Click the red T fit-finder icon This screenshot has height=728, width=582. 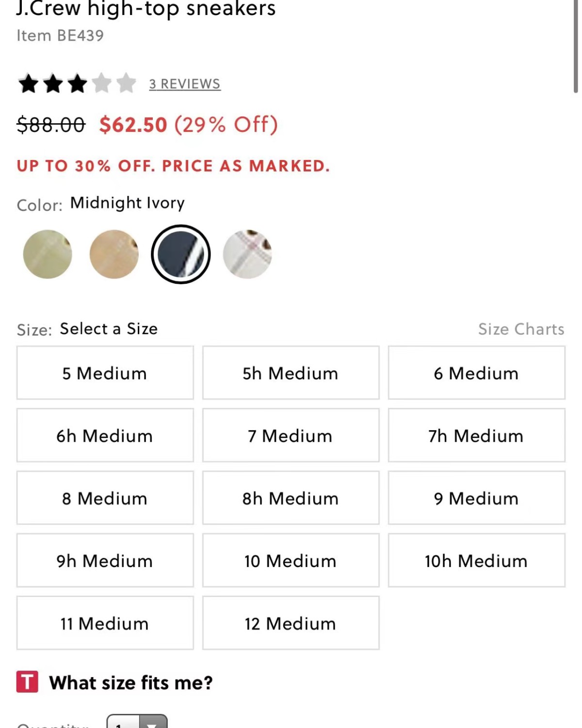tap(27, 681)
